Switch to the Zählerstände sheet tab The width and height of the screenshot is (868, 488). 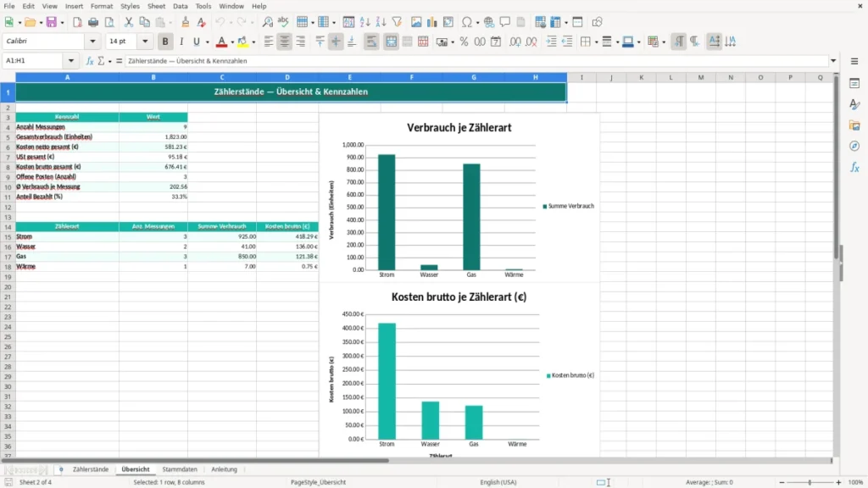(91, 469)
